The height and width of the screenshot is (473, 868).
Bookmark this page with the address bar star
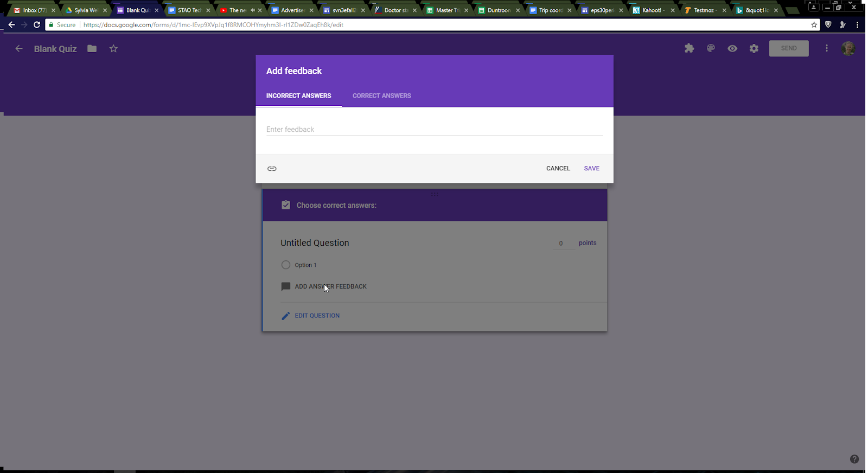click(x=814, y=25)
